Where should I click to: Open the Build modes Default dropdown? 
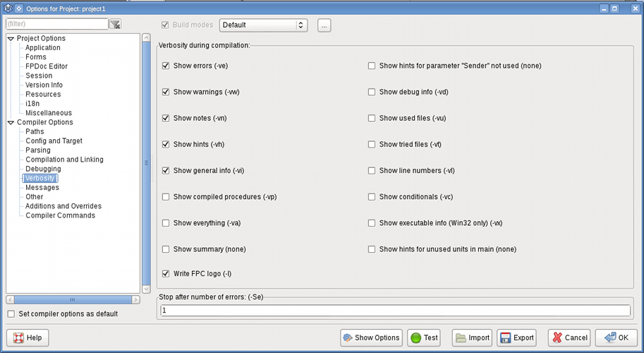(x=264, y=25)
